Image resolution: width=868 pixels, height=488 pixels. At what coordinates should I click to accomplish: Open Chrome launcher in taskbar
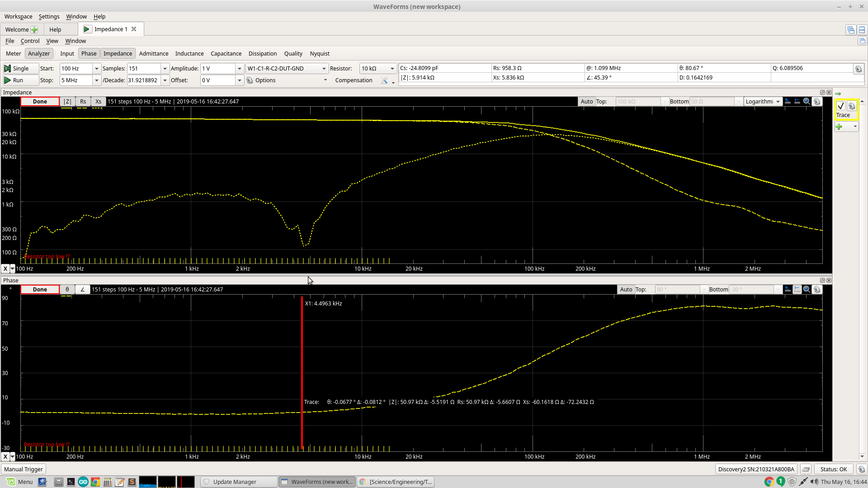95,482
